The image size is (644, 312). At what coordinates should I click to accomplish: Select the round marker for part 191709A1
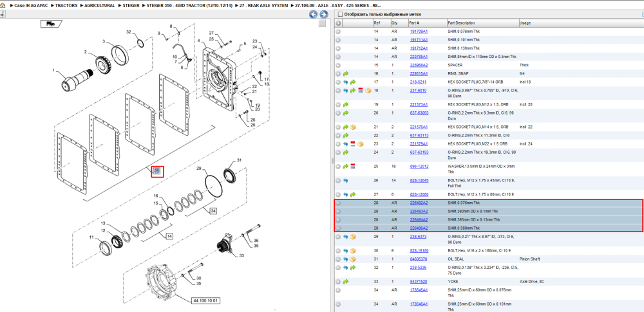point(339,32)
